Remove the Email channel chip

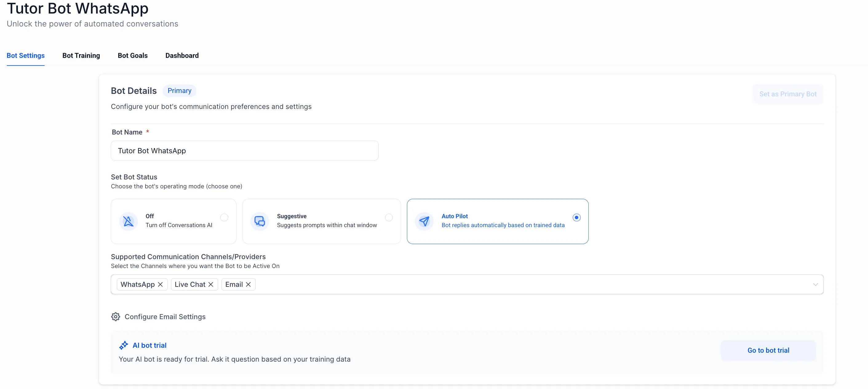(x=248, y=284)
